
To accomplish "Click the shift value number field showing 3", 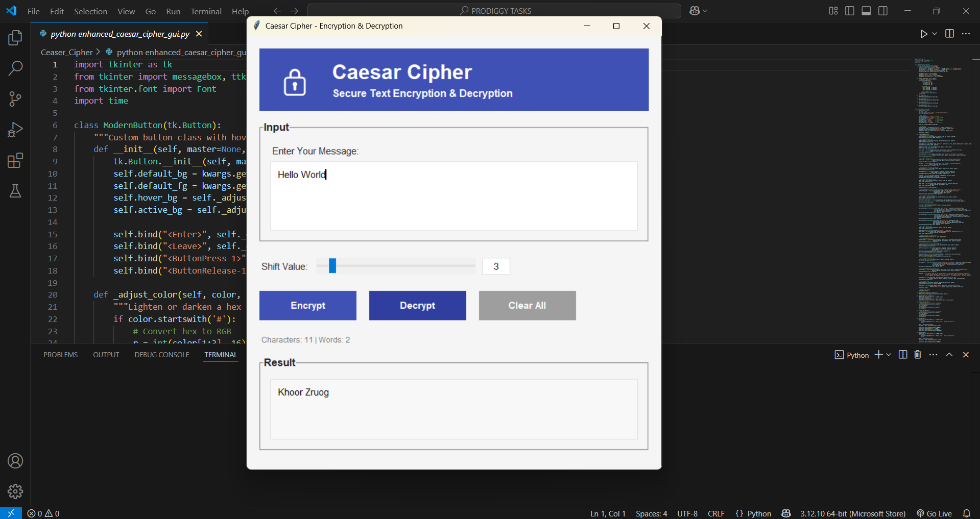I will coord(496,266).
